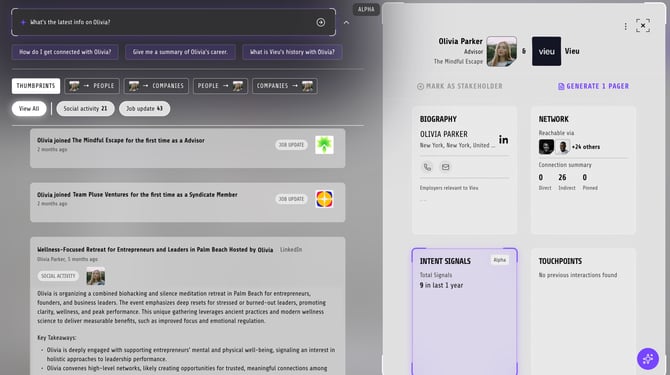Click Olivia's thumbnail in the retreat post
The height and width of the screenshot is (375, 670).
pyautogui.click(x=96, y=276)
